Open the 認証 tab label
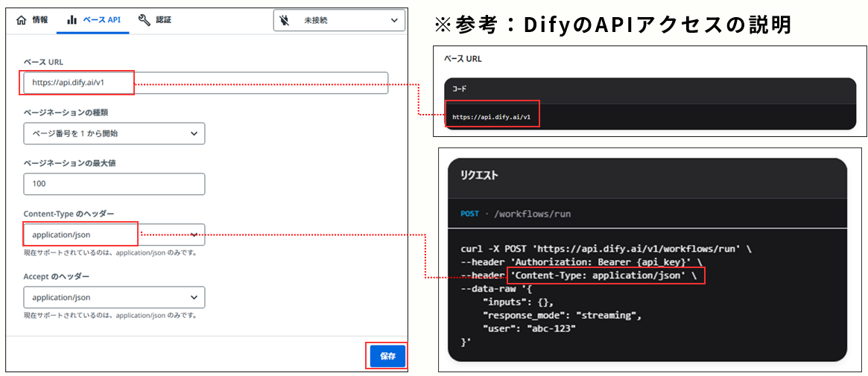The width and height of the screenshot is (868, 376). [163, 20]
